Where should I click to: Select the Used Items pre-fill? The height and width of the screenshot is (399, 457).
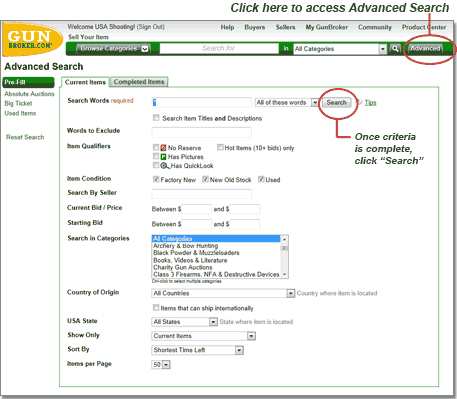click(20, 113)
